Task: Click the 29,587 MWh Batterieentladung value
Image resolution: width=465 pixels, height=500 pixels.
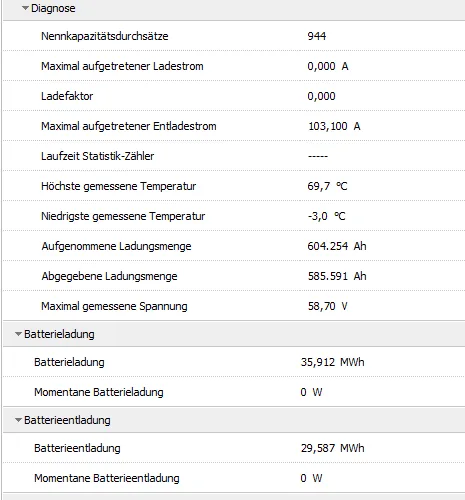Action: coord(332,448)
